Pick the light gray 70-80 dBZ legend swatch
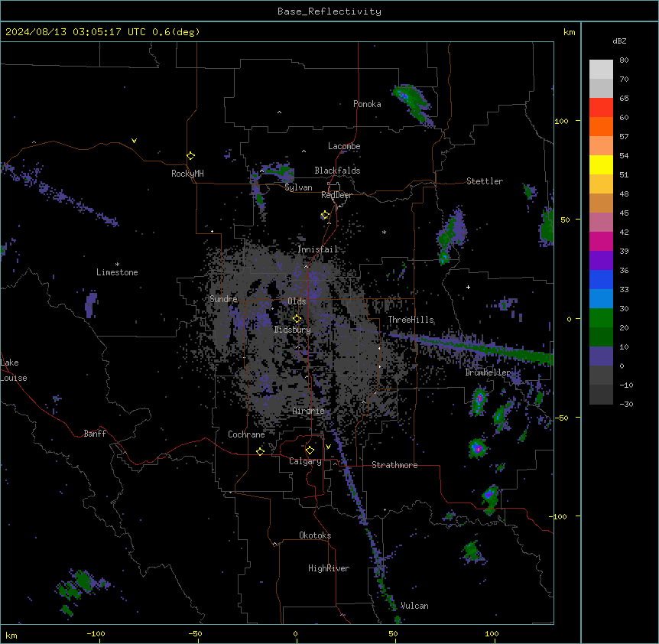The height and width of the screenshot is (644, 659). (601, 69)
